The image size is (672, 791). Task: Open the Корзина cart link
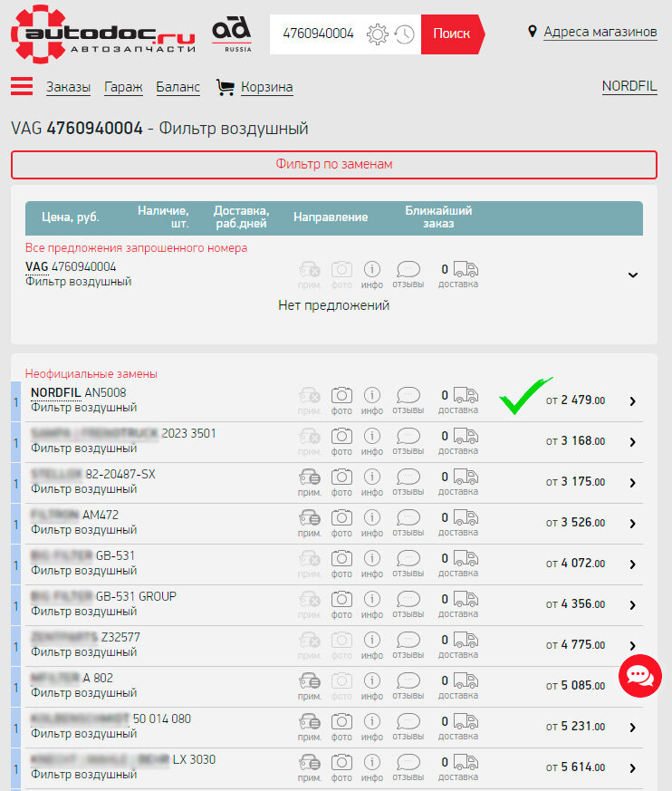(x=266, y=87)
